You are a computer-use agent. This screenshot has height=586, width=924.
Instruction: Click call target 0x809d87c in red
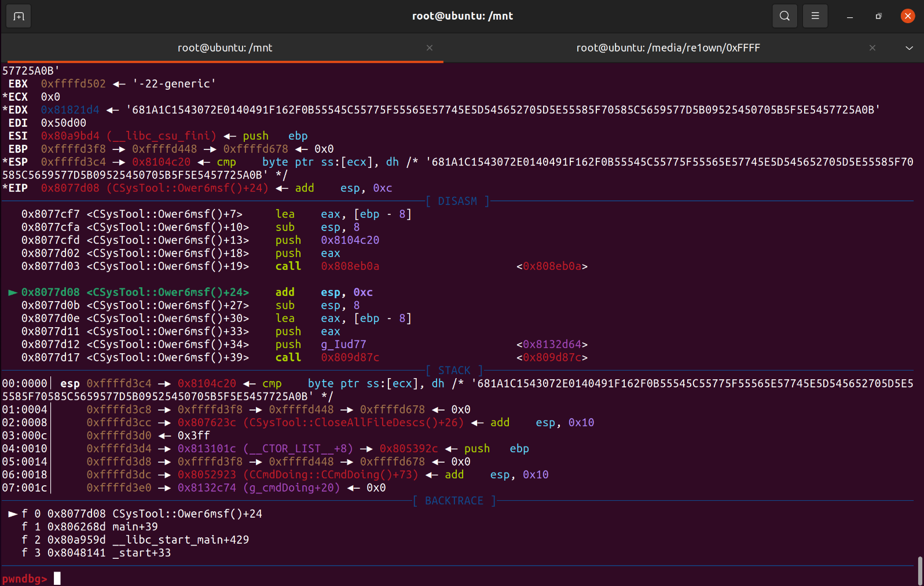coord(350,357)
